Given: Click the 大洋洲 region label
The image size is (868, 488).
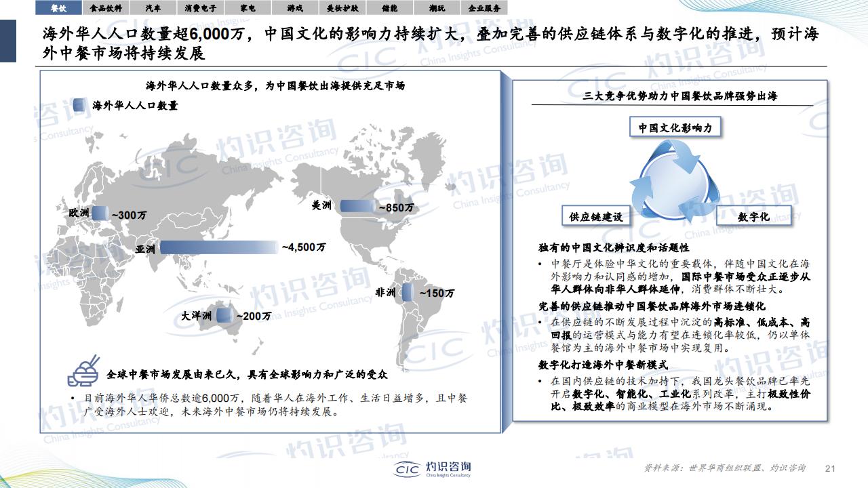Looking at the screenshot, I should click(196, 316).
